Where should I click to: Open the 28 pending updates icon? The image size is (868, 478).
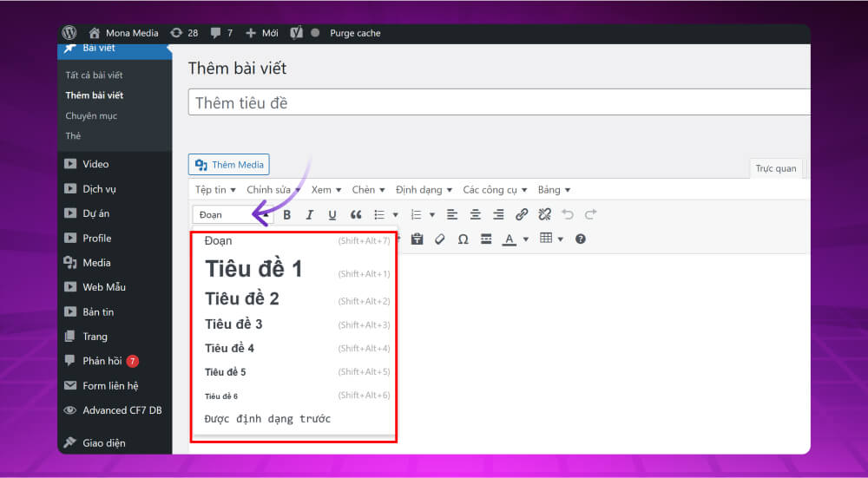pyautogui.click(x=184, y=33)
